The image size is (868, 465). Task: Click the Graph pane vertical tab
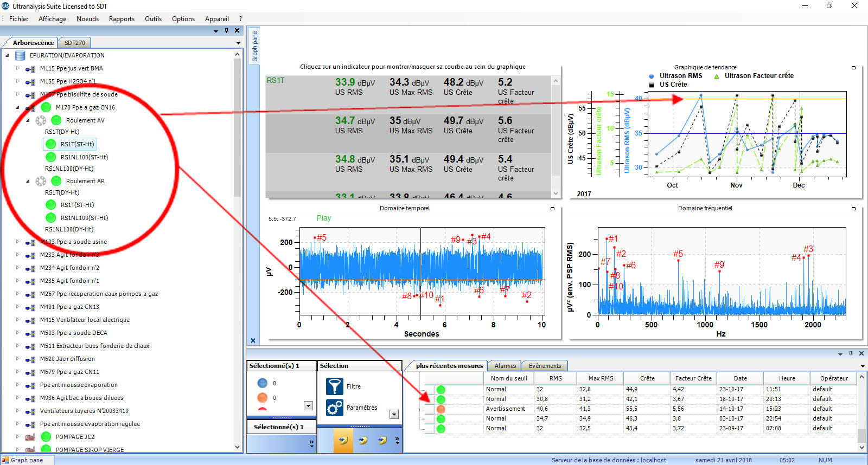(x=254, y=46)
